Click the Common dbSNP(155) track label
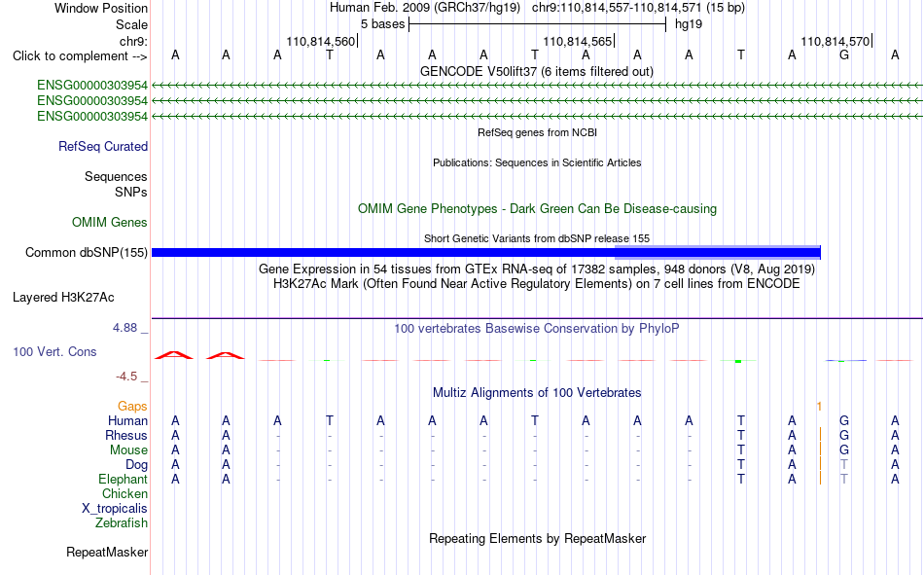Screen dimensions: 924x575 [86, 252]
